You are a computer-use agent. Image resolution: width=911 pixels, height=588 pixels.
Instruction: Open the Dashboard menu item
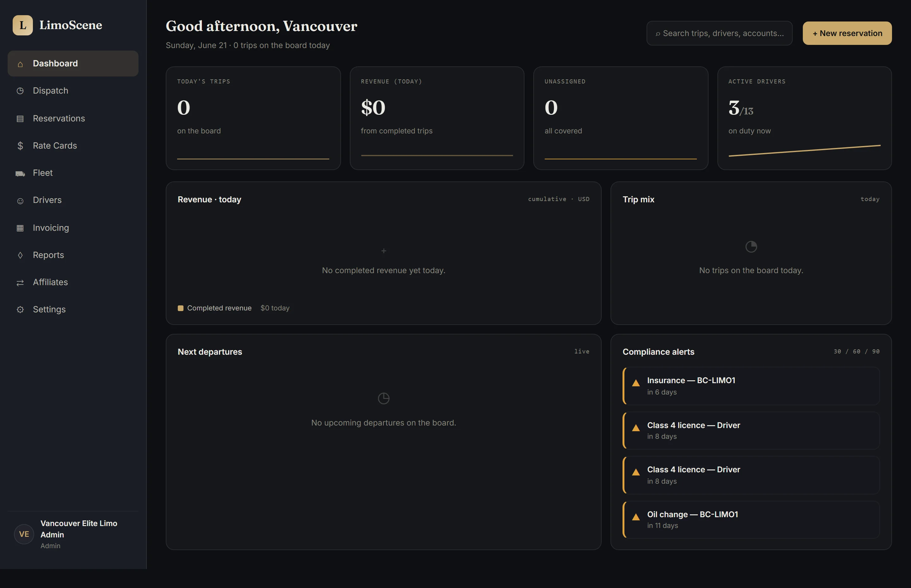pyautogui.click(x=73, y=63)
